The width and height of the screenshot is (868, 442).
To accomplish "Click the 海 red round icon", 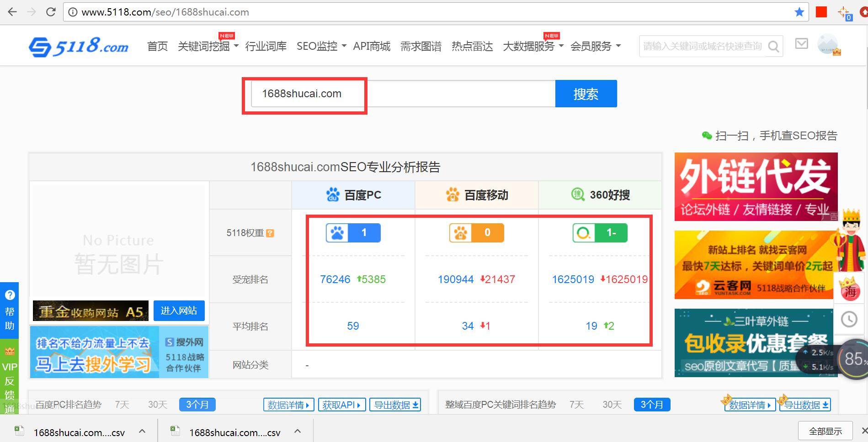I will [850, 289].
